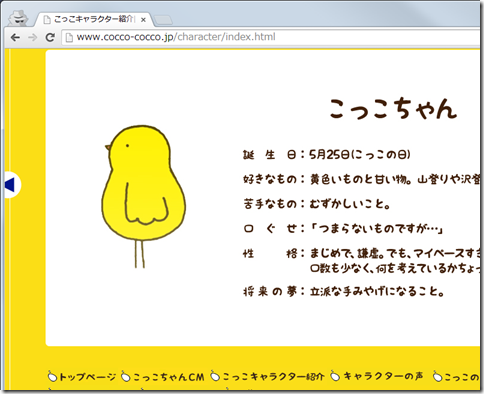
Task: Click the page icon in the address bar
Action: (69, 37)
